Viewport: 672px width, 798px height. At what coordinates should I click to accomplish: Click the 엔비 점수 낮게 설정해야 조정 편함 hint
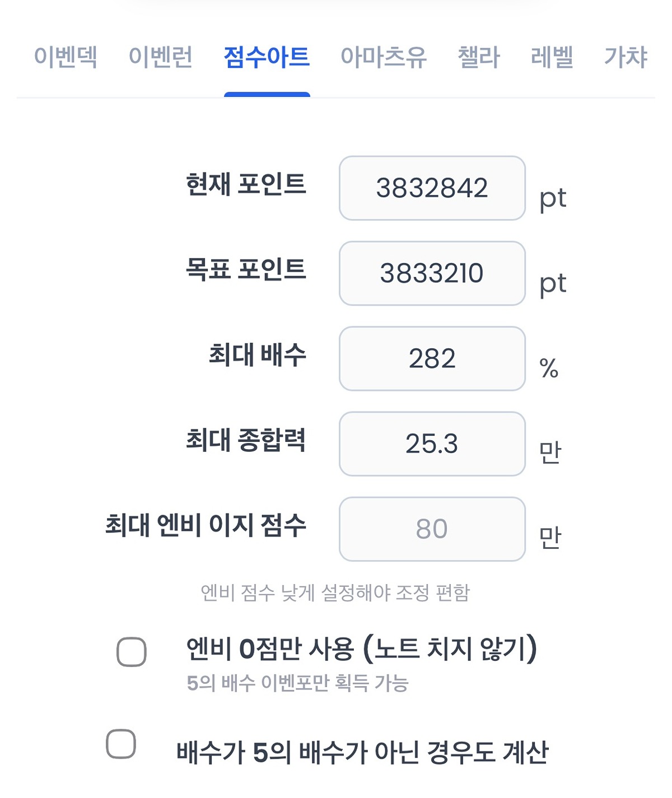coord(335,592)
